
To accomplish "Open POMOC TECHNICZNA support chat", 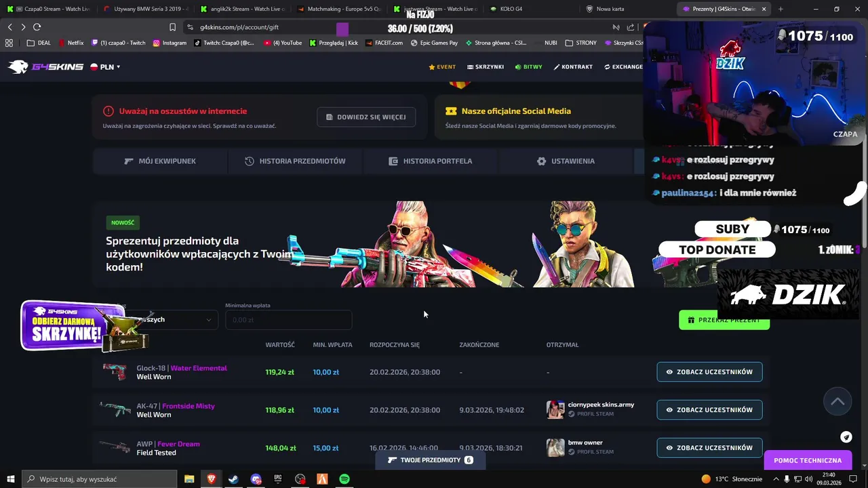I will click(808, 460).
